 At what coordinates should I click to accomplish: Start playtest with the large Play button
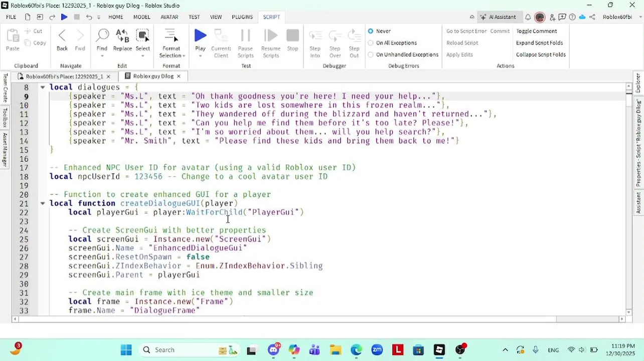pos(200,35)
